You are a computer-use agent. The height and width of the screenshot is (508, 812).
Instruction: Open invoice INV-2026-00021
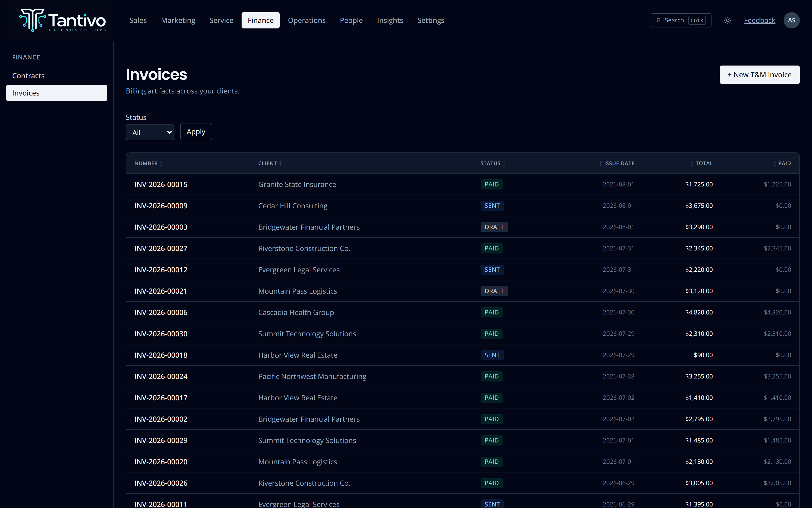click(161, 291)
